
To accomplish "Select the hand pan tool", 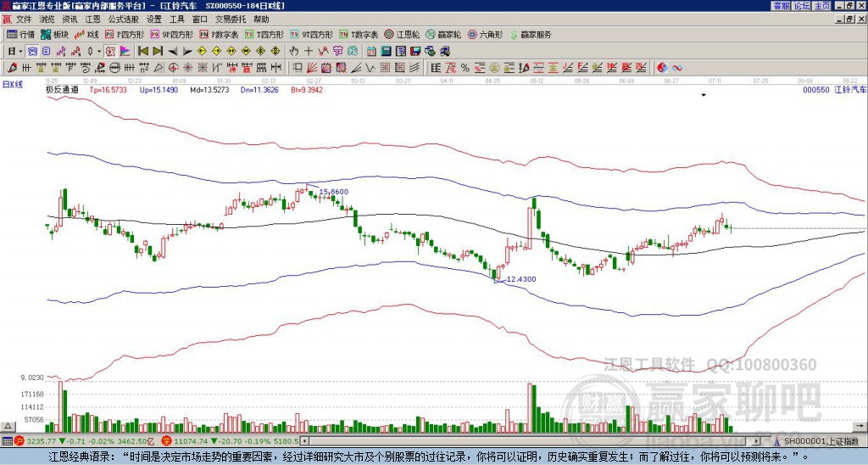I will [294, 51].
